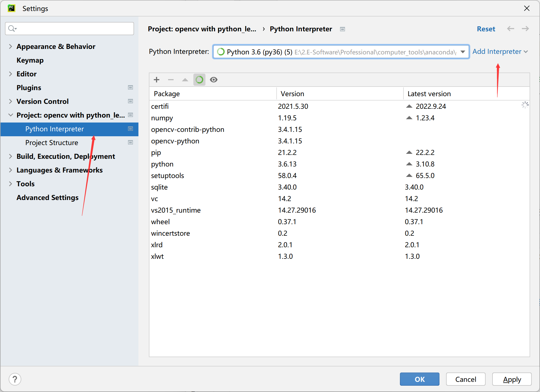This screenshot has height=392, width=540.
Task: Click the Cancel button
Action: pos(466,379)
